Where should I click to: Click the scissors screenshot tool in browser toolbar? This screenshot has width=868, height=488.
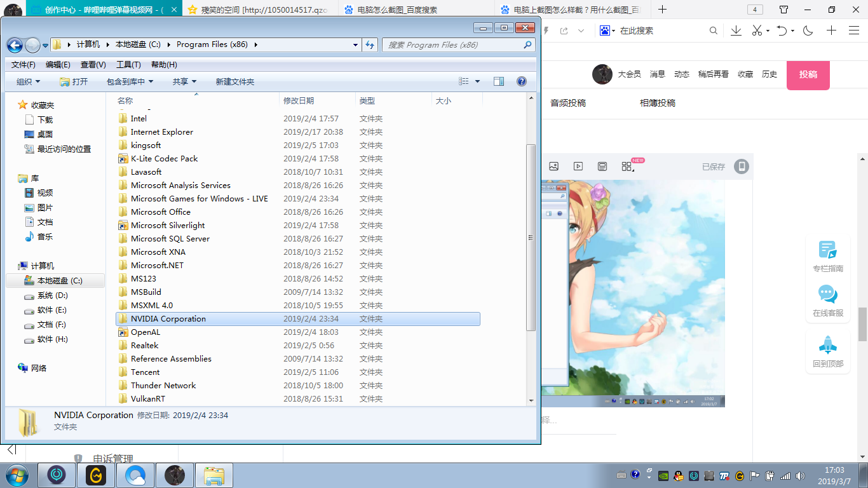(757, 30)
